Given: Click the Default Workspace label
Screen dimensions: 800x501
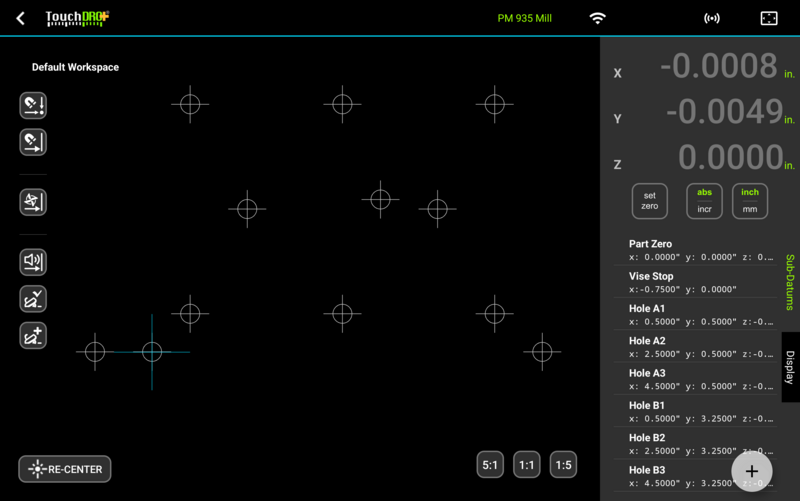Looking at the screenshot, I should tap(76, 67).
